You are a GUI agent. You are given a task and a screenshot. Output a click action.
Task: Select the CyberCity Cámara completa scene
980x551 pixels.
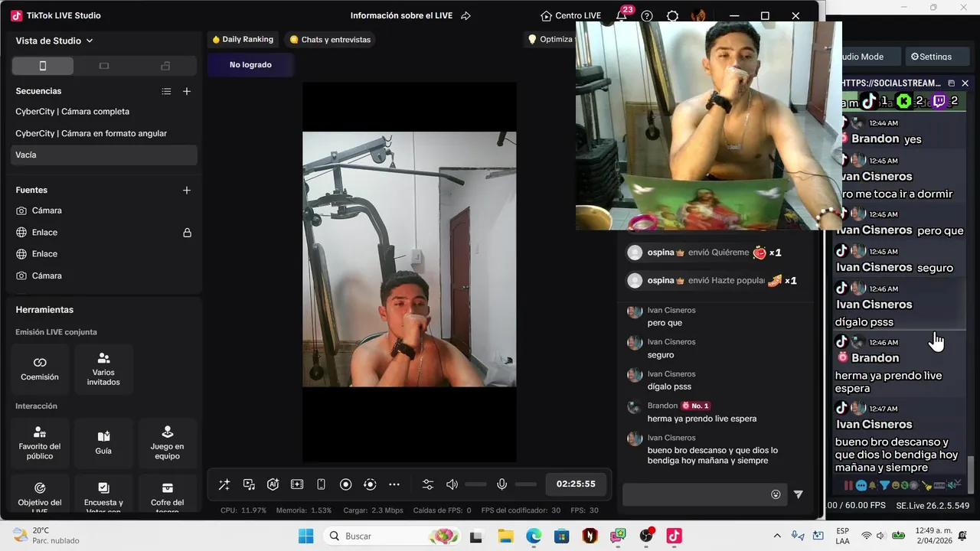pos(104,112)
